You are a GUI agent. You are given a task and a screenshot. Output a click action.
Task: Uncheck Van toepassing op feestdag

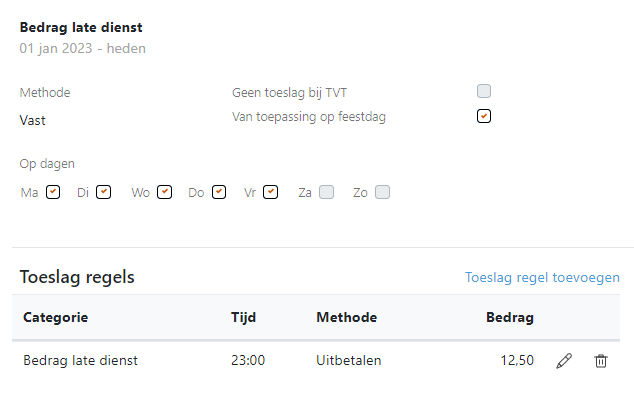(484, 116)
